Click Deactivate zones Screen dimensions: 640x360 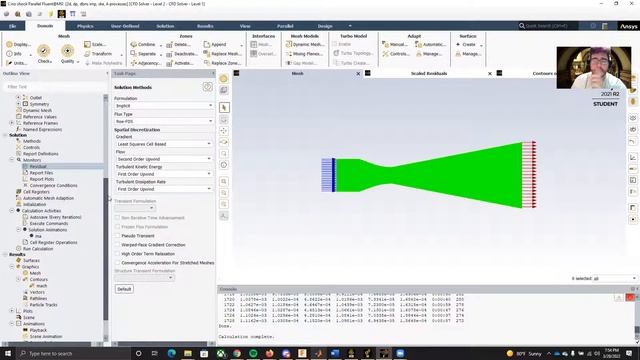coord(182,53)
